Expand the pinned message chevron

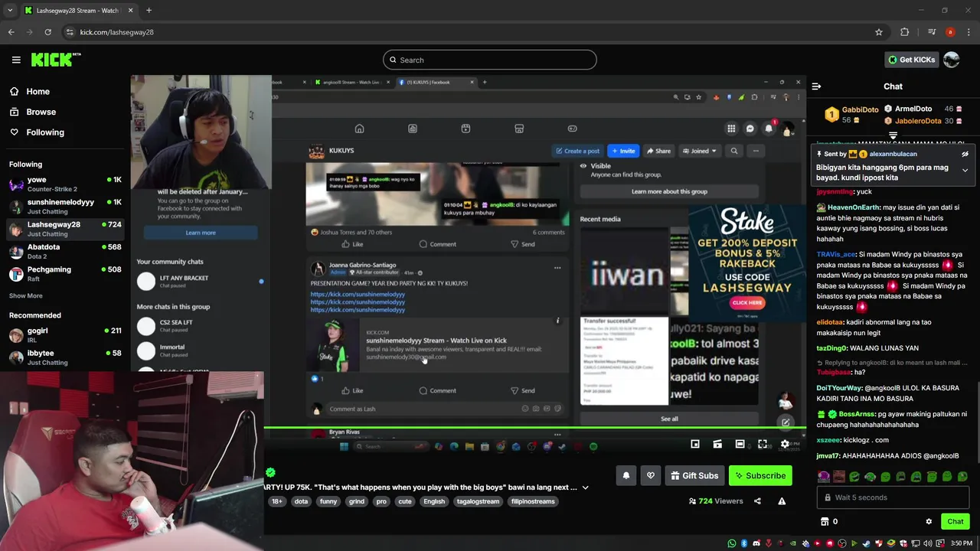coord(965,171)
